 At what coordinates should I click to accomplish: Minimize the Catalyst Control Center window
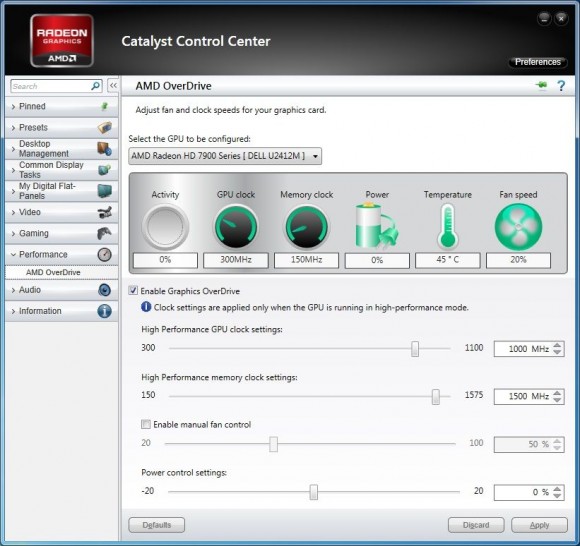[x=544, y=18]
